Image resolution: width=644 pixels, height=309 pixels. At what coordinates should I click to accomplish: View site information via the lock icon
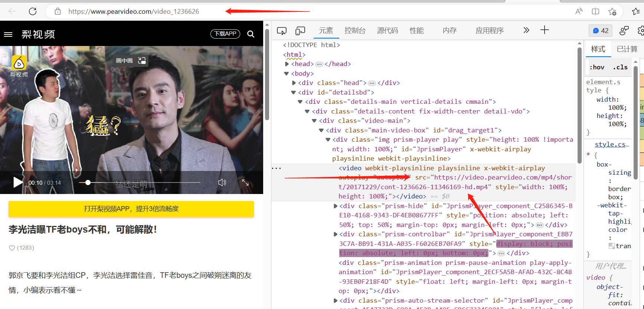pyautogui.click(x=58, y=11)
